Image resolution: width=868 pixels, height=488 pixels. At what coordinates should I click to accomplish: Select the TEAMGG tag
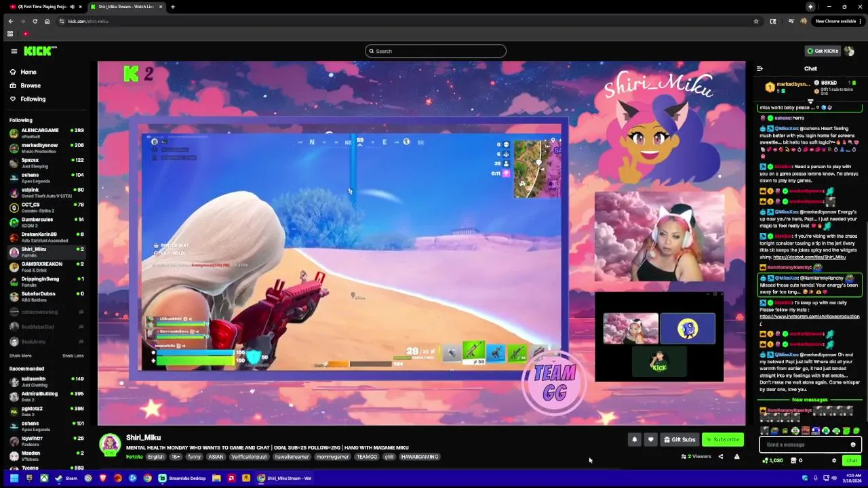click(367, 457)
